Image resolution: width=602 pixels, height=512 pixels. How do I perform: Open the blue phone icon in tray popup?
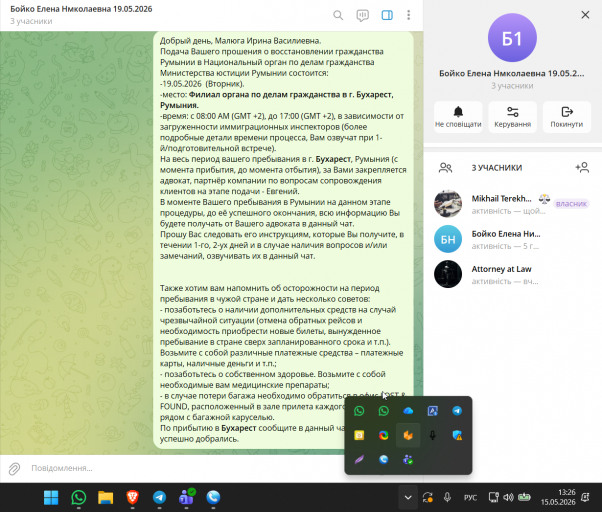[383, 459]
